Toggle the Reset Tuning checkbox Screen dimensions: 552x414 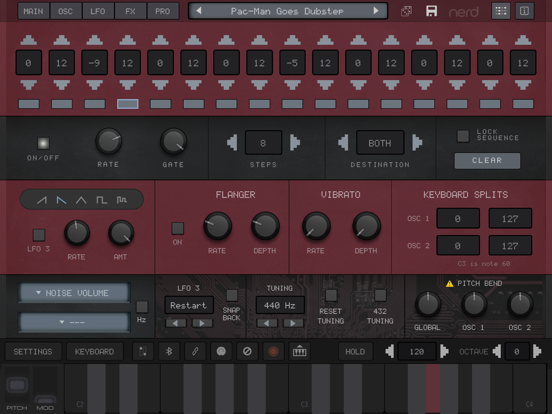(x=331, y=295)
